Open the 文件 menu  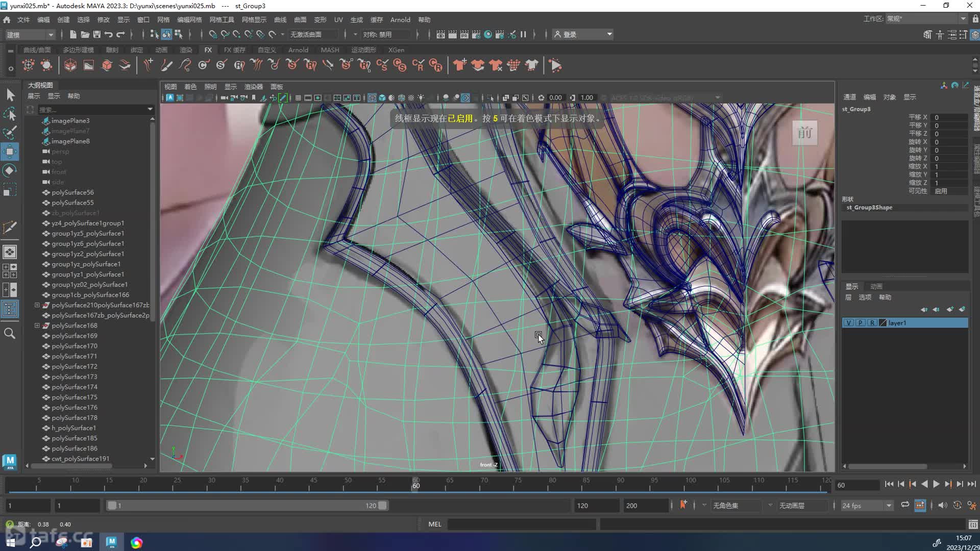click(23, 19)
